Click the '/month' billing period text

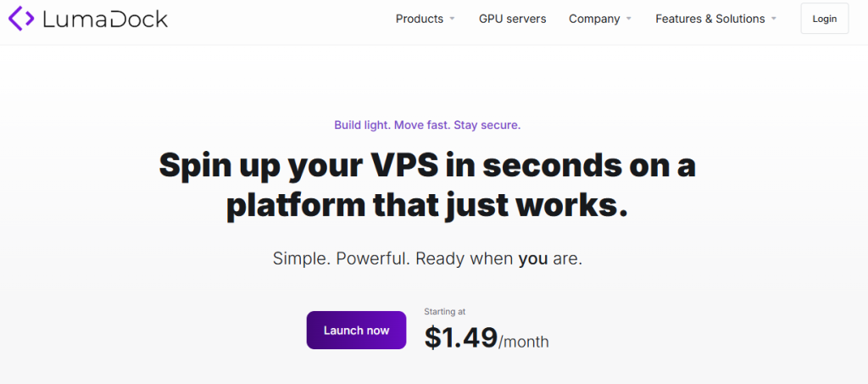tap(524, 342)
